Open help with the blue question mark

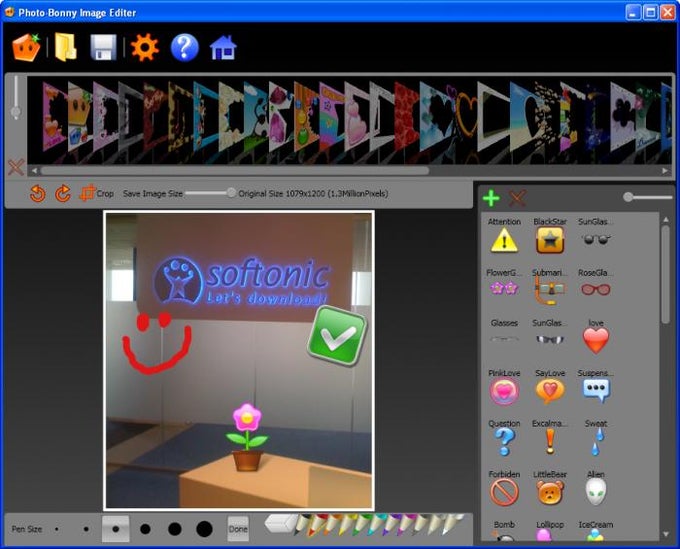point(185,47)
